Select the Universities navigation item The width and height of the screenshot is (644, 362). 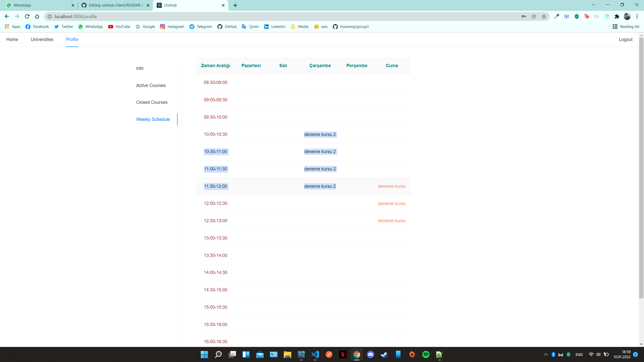pos(42,39)
